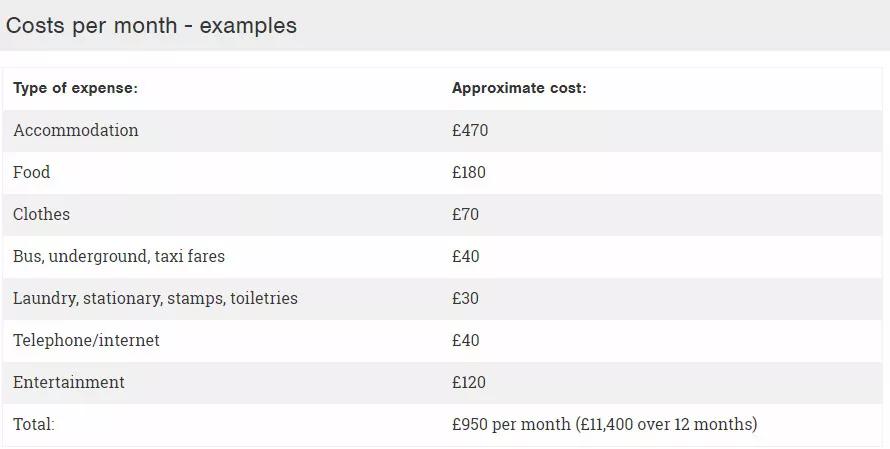
Task: Select the 'Type of expense:' column header
Action: click(75, 88)
